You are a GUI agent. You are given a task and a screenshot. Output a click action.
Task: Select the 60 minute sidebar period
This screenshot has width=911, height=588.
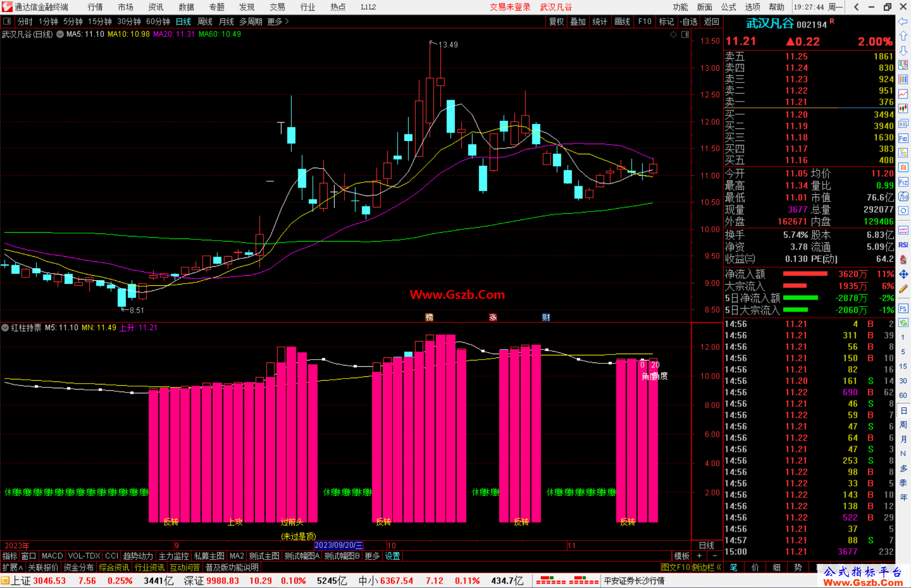[x=903, y=395]
